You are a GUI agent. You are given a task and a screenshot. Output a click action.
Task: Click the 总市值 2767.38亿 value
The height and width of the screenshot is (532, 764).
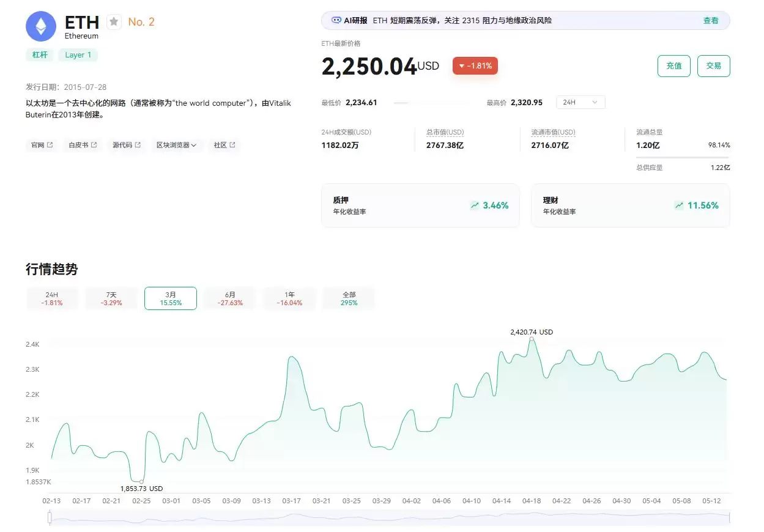446,146
